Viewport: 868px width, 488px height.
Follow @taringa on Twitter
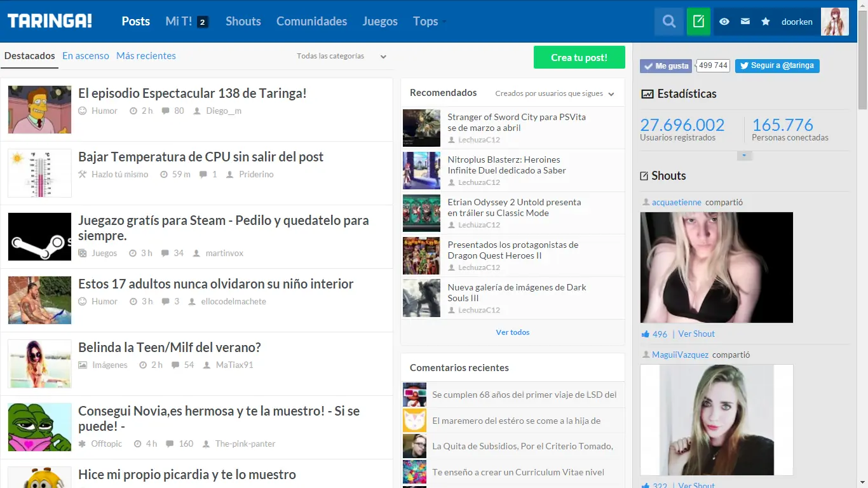[776, 65]
